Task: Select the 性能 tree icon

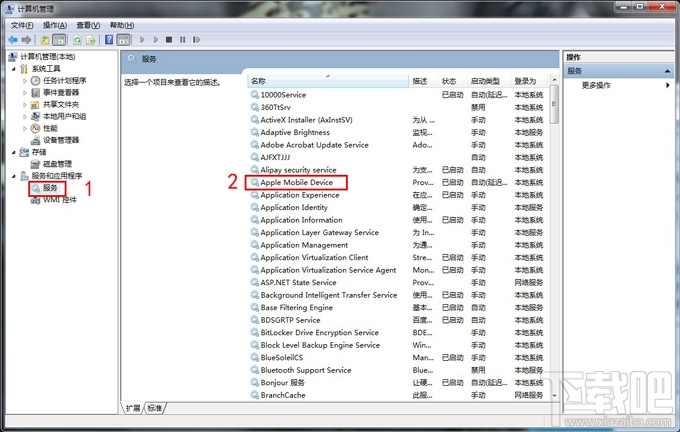Action: tap(36, 128)
